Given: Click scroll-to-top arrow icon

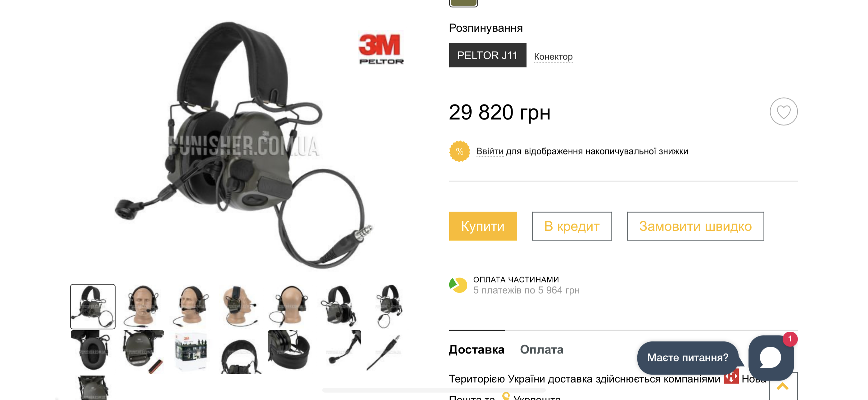Looking at the screenshot, I should [782, 387].
